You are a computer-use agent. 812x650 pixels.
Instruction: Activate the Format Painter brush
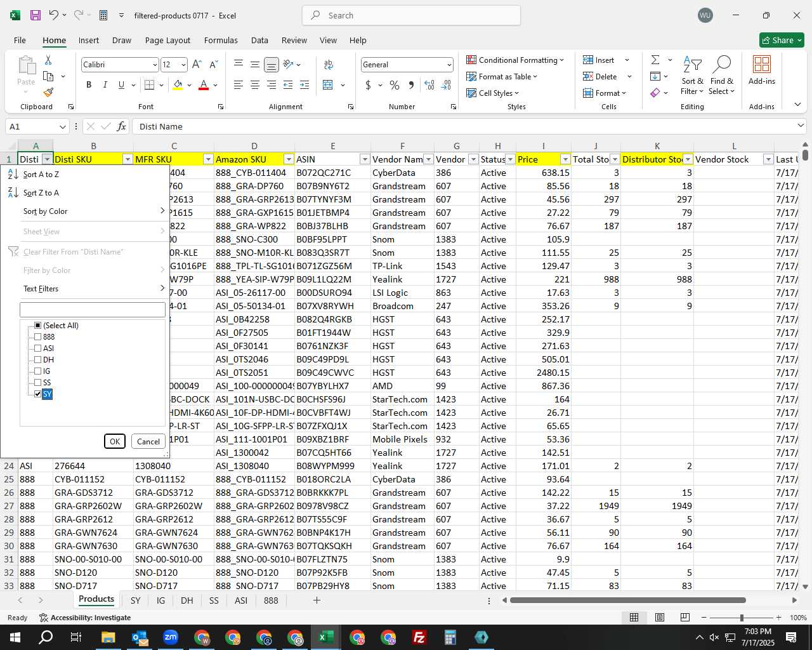[x=48, y=92]
